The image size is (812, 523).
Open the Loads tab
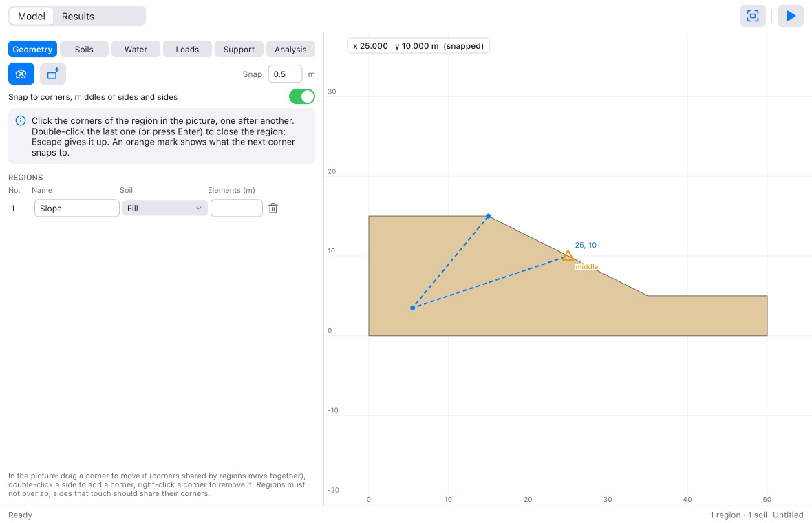tap(187, 49)
